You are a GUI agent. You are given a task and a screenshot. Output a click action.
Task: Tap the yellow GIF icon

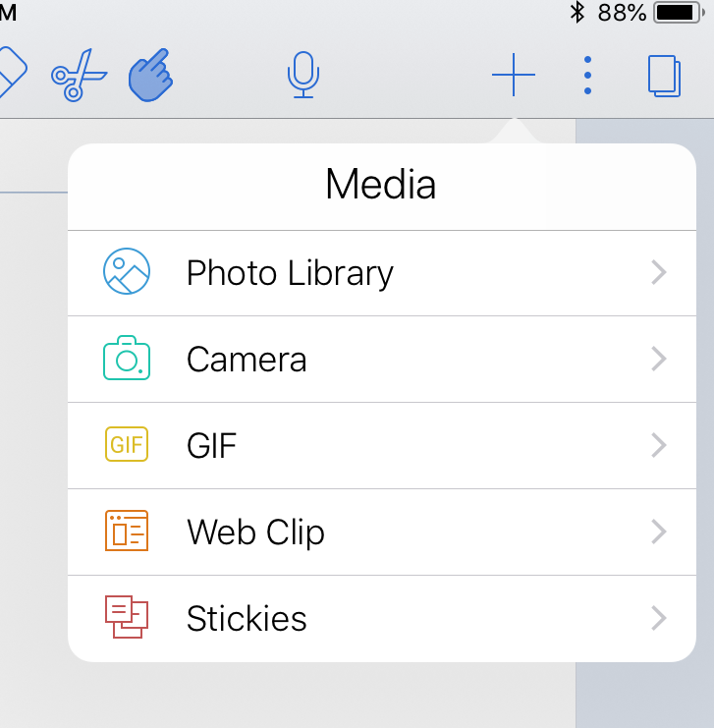click(127, 445)
